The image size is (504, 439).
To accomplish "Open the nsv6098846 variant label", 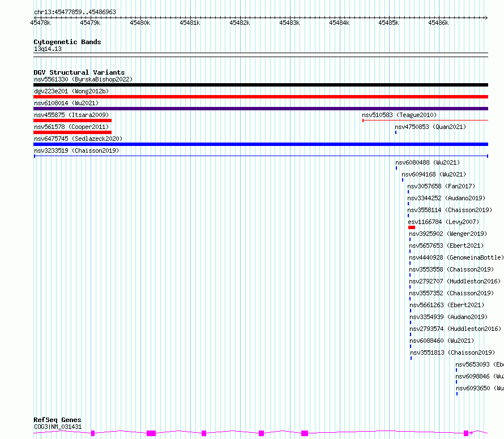I will pos(480,376).
